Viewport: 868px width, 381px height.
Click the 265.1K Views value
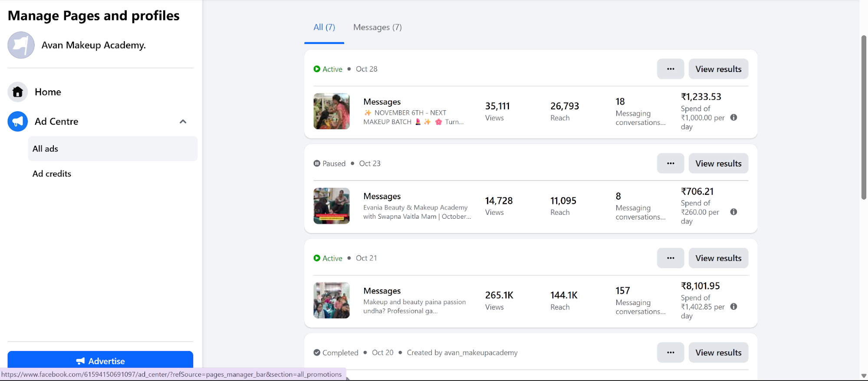point(499,296)
